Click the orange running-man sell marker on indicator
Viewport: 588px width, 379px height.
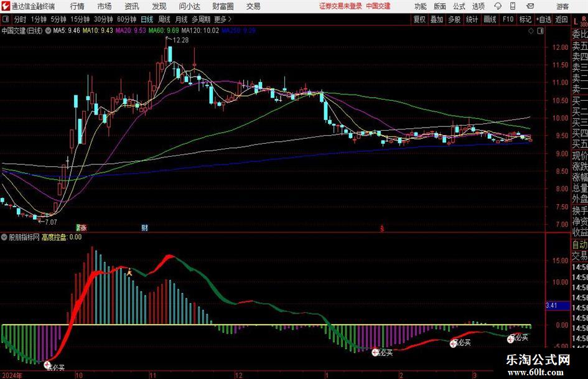[x=129, y=273]
